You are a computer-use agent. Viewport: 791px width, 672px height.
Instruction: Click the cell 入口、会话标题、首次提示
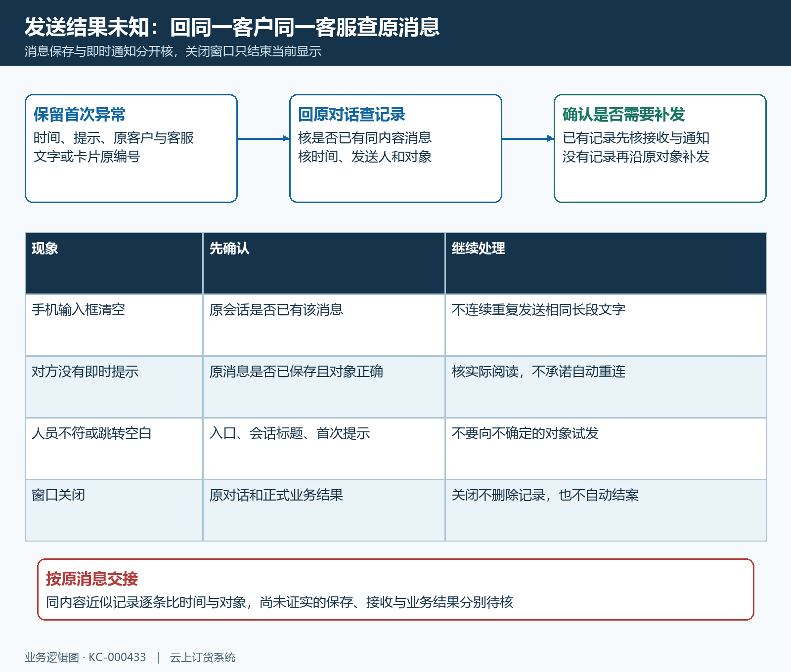pyautogui.click(x=324, y=449)
